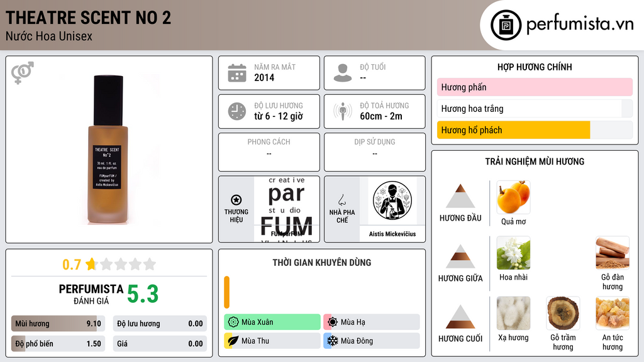Click the Mùa Hạ sun icon
Viewport: 644px width, 362px height.
[x=333, y=322]
